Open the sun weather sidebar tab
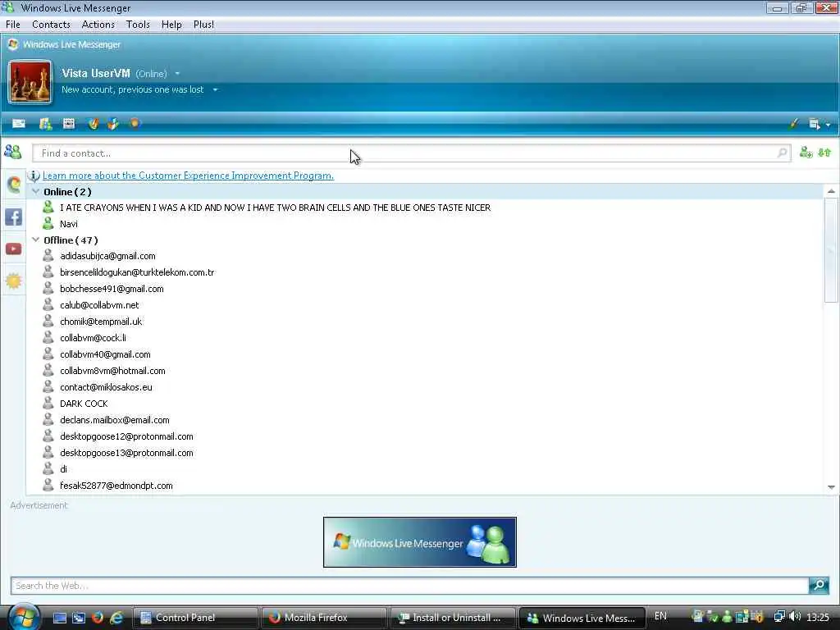The width and height of the screenshot is (840, 630). point(13,281)
